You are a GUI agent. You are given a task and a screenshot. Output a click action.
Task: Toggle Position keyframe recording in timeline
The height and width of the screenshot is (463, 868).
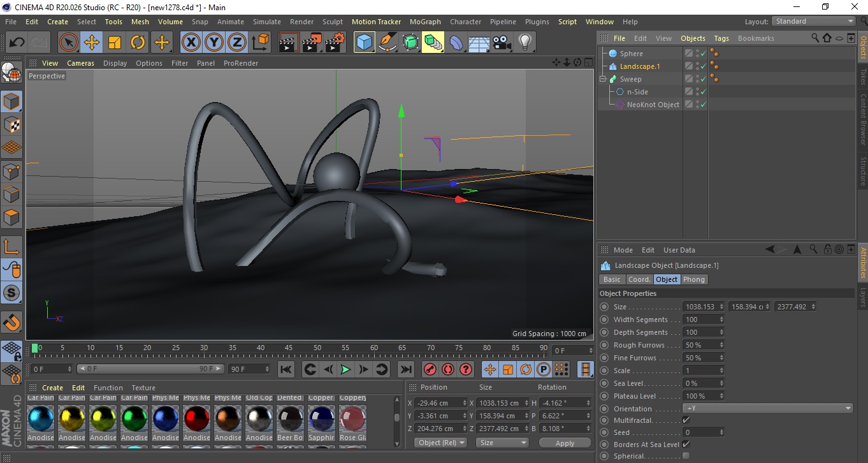pyautogui.click(x=490, y=369)
